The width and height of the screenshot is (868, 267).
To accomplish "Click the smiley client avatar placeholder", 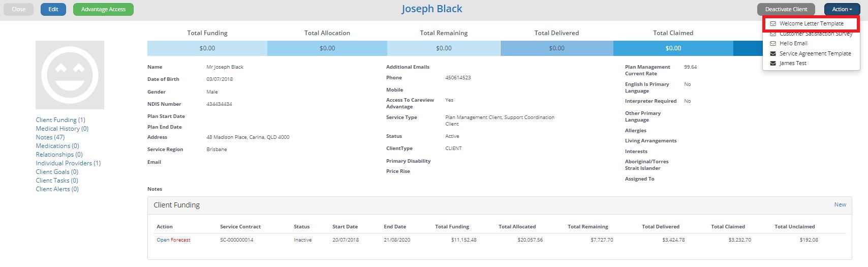I will click(x=70, y=75).
